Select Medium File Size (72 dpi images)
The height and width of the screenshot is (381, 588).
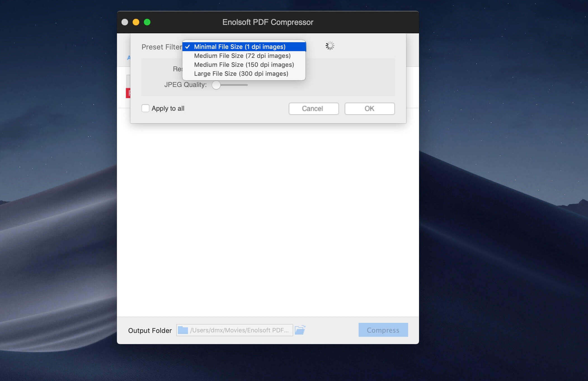pos(242,56)
